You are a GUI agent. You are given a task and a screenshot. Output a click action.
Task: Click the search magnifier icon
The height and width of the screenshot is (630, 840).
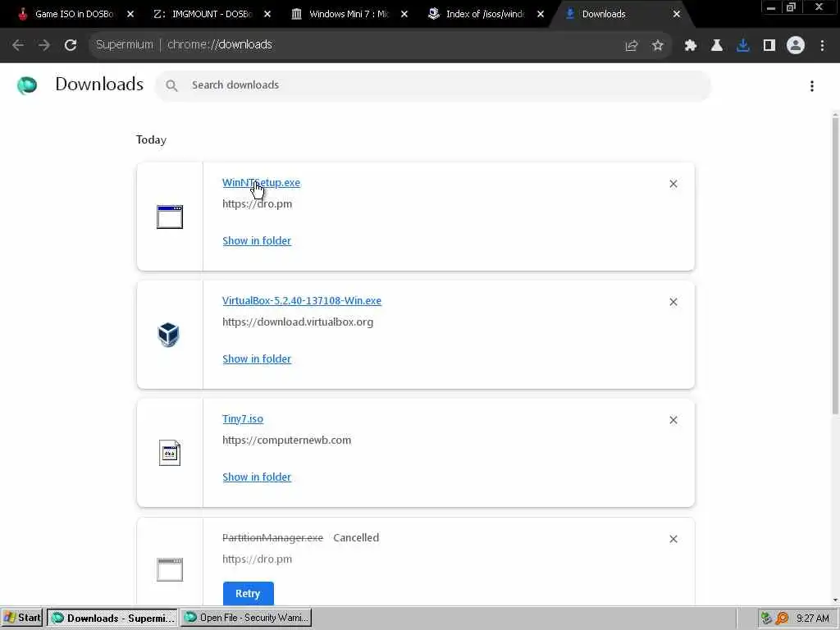tap(171, 85)
